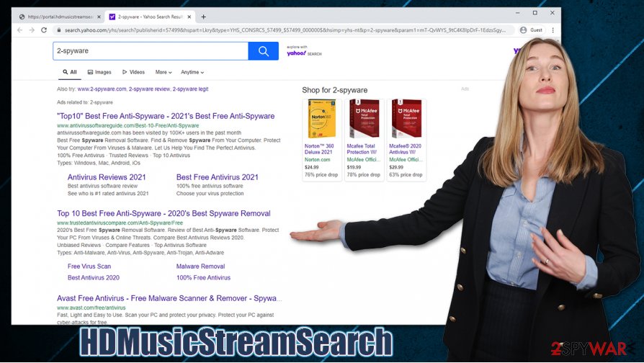Open www.2-spyware.com suggestion link
Image resolution: width=644 pixels, height=363 pixels.
point(102,89)
